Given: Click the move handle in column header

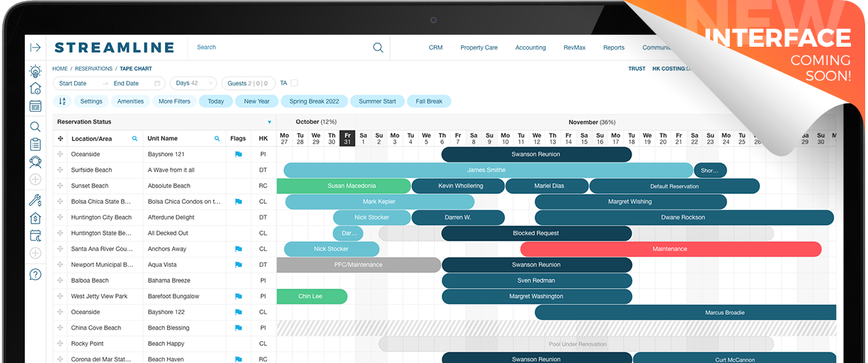Looking at the screenshot, I should [x=60, y=139].
